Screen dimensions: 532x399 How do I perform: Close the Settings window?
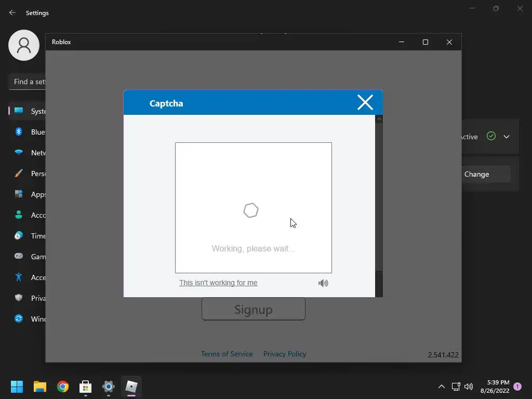520,8
